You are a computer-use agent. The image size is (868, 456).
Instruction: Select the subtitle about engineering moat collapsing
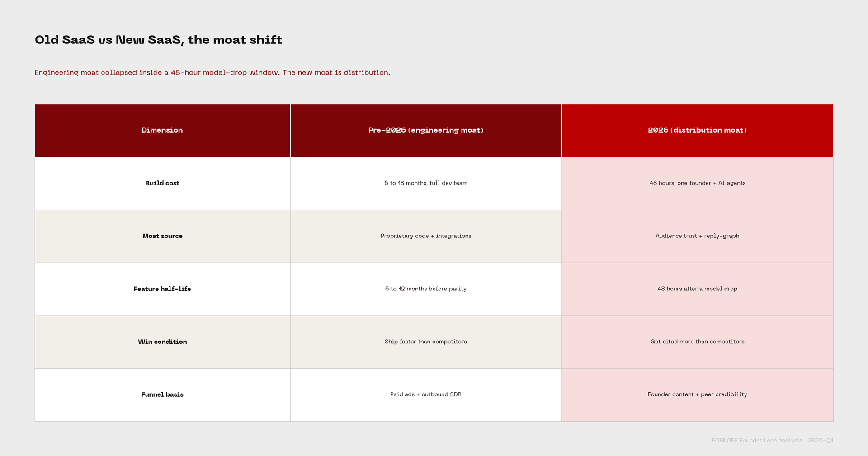(212, 72)
